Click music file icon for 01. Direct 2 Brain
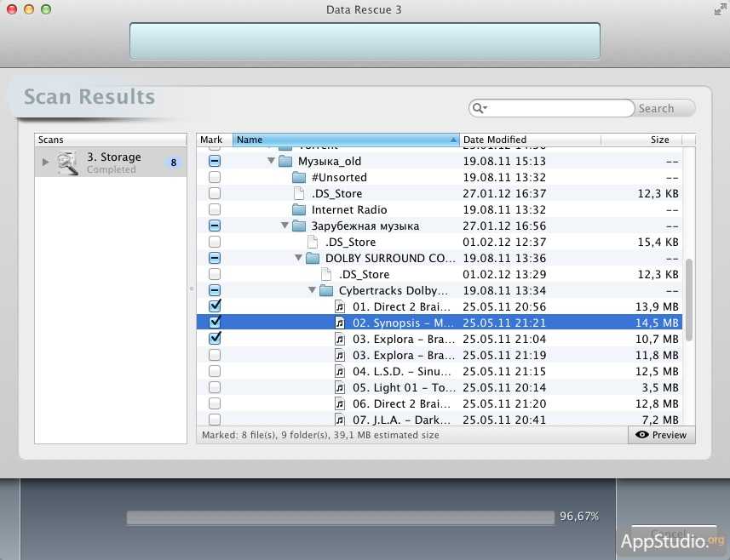 [x=340, y=306]
